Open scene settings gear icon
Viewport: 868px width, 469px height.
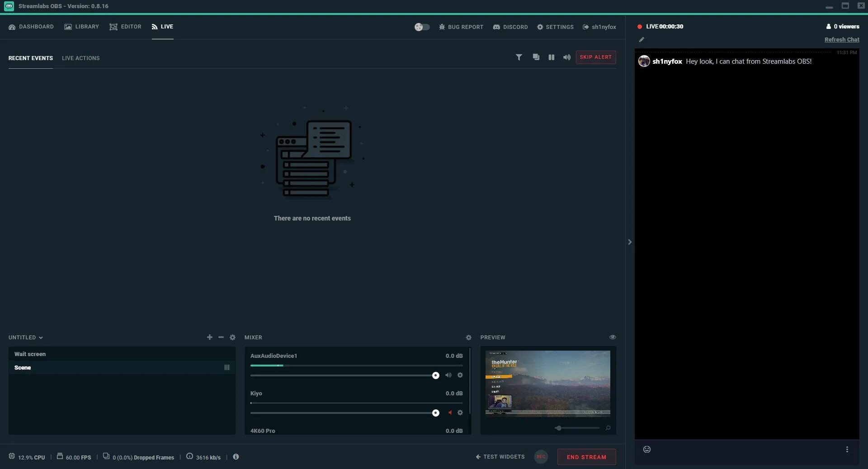pyautogui.click(x=232, y=338)
